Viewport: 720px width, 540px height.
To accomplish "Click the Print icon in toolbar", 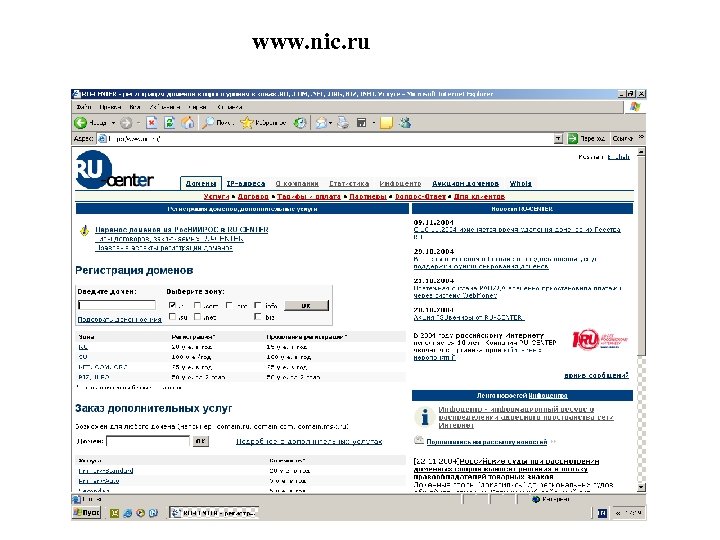I will click(343, 123).
